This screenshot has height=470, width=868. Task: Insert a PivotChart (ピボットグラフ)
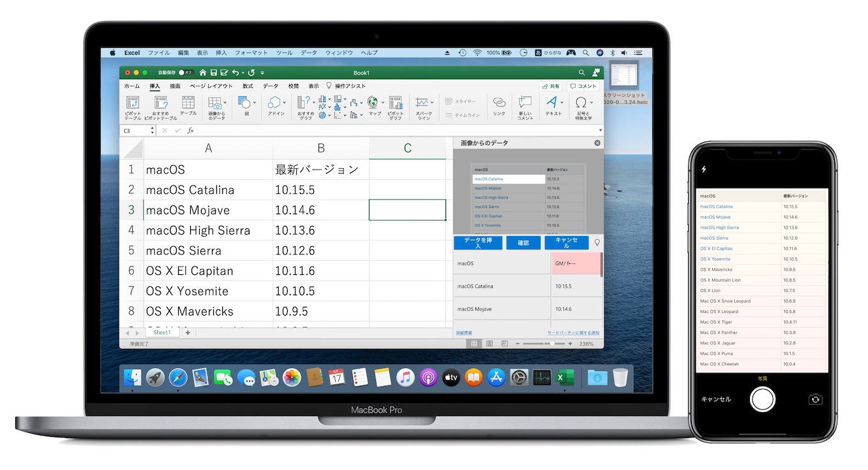[x=396, y=108]
